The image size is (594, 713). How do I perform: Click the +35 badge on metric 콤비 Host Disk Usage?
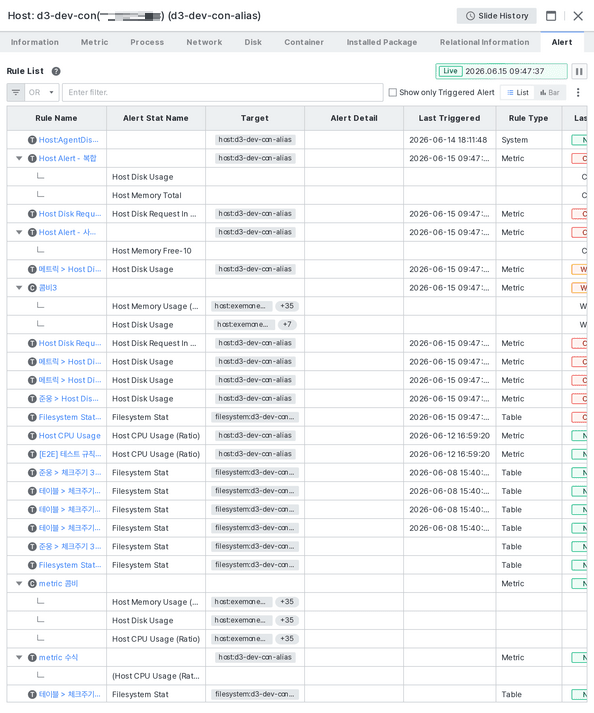pos(287,620)
